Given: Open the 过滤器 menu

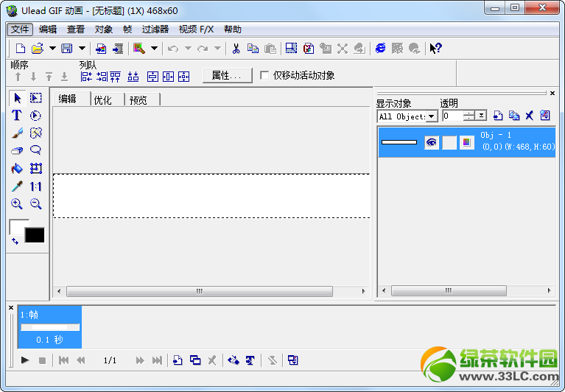Looking at the screenshot, I should [x=155, y=29].
